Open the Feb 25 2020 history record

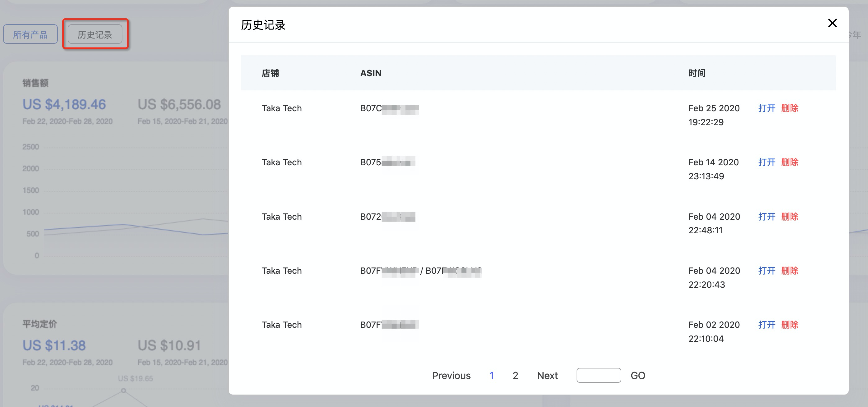pos(766,108)
